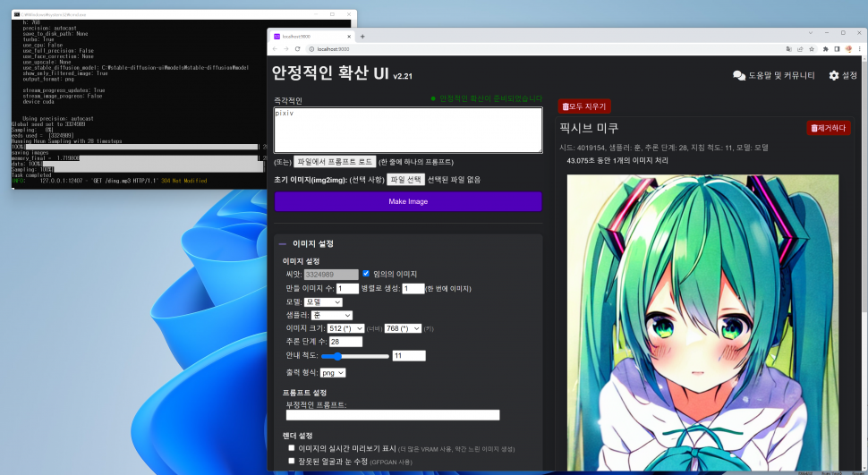
Task: Remove the task with '제거하다' button
Action: (x=828, y=128)
